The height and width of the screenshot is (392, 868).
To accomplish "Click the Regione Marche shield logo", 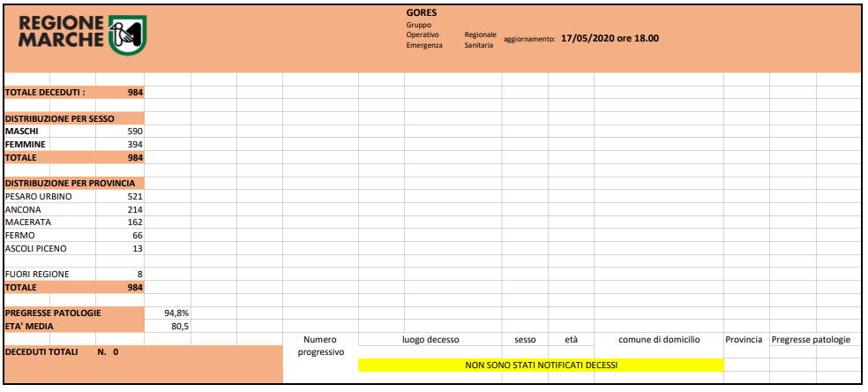I will tap(128, 34).
